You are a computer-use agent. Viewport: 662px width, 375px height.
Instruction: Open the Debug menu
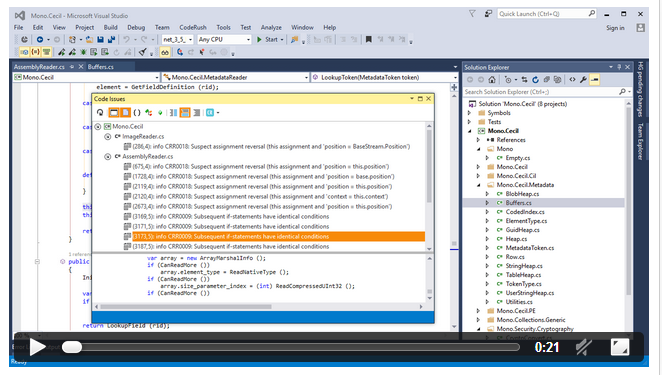coord(136,27)
